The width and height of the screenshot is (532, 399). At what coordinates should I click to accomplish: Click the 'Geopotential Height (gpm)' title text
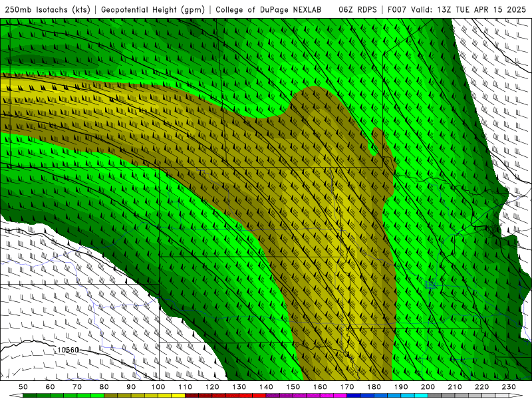point(153,9)
